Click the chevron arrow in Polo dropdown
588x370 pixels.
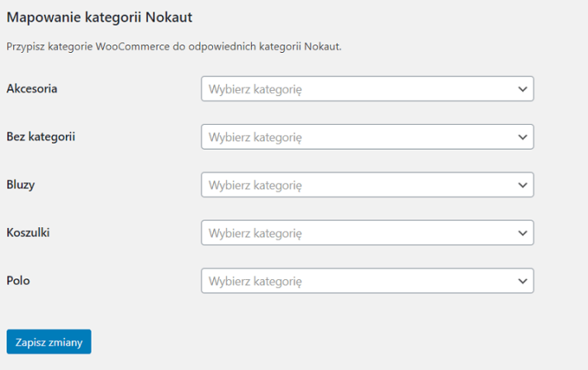tap(522, 282)
